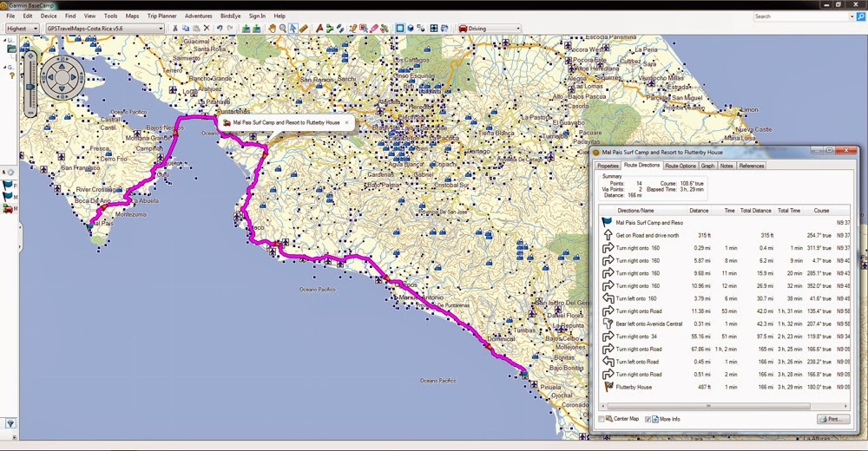Click the Copy toolbar icon
Image resolution: width=868 pixels, height=451 pixels.
click(186, 29)
